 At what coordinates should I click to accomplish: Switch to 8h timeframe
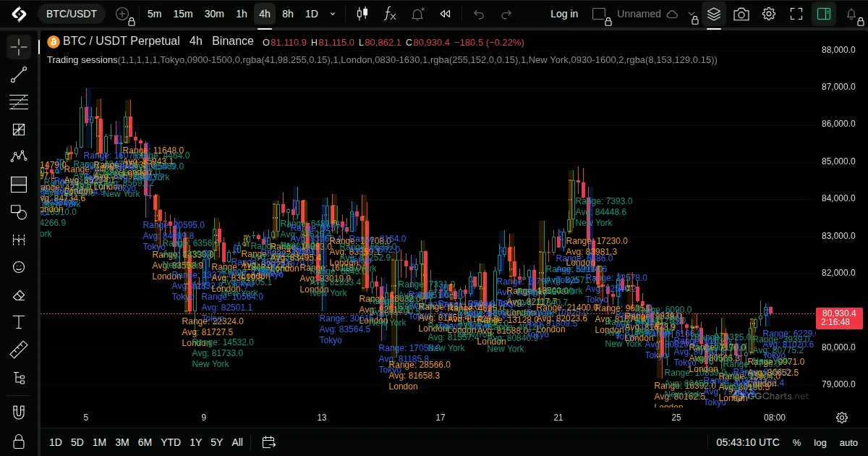click(x=288, y=14)
